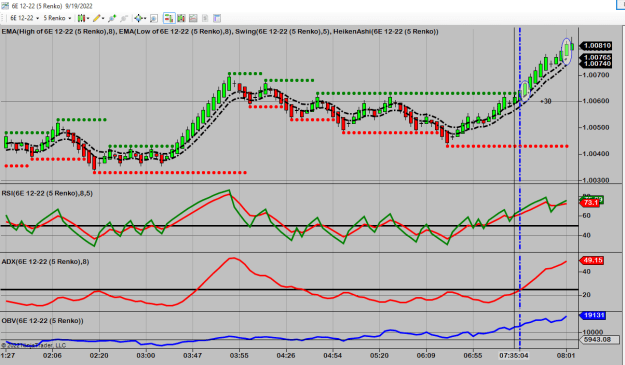The width and height of the screenshot is (625, 365).
Task: Click the 1.00600 price axis label
Action: pyautogui.click(x=596, y=101)
